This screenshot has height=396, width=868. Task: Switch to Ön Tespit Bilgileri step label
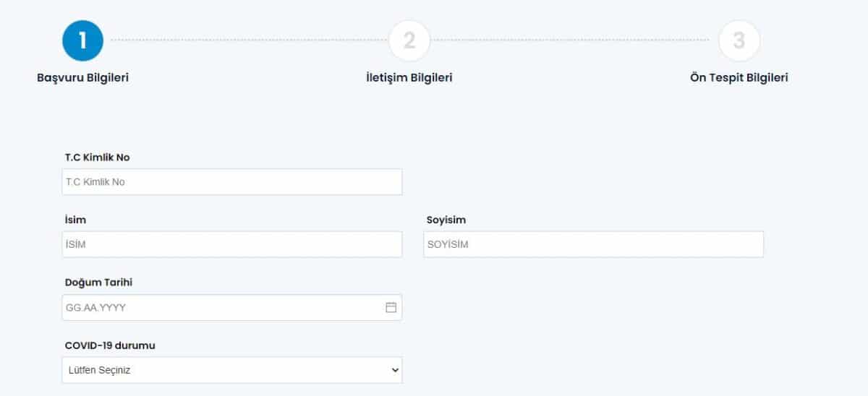(739, 78)
